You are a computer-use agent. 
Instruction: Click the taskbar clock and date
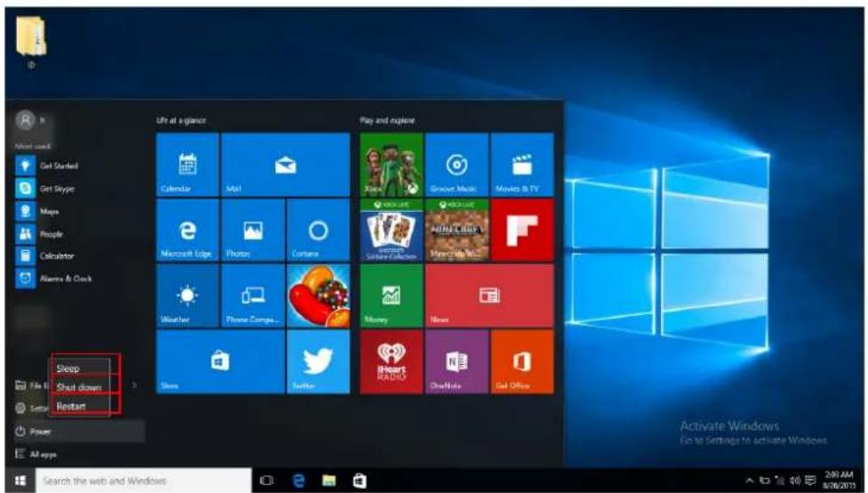point(840,481)
